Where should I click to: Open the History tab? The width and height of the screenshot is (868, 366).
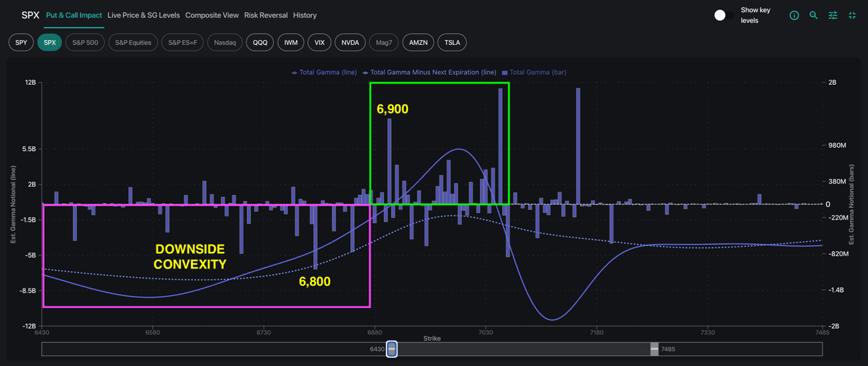pyautogui.click(x=304, y=15)
